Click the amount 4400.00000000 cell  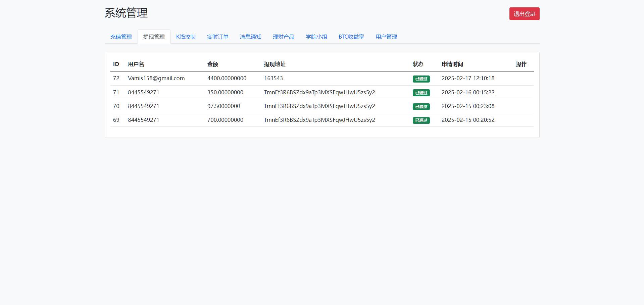[227, 78]
